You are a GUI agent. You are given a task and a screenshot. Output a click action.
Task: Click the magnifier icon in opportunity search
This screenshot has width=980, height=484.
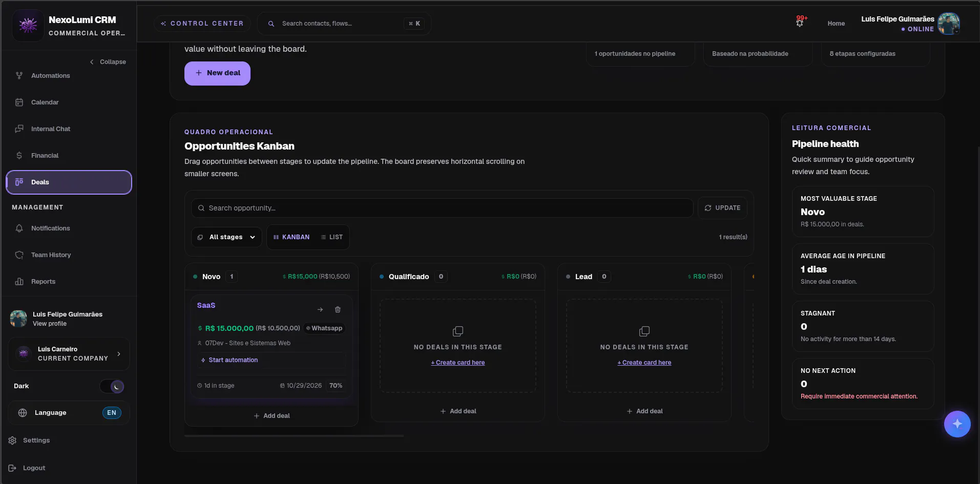pyautogui.click(x=201, y=208)
